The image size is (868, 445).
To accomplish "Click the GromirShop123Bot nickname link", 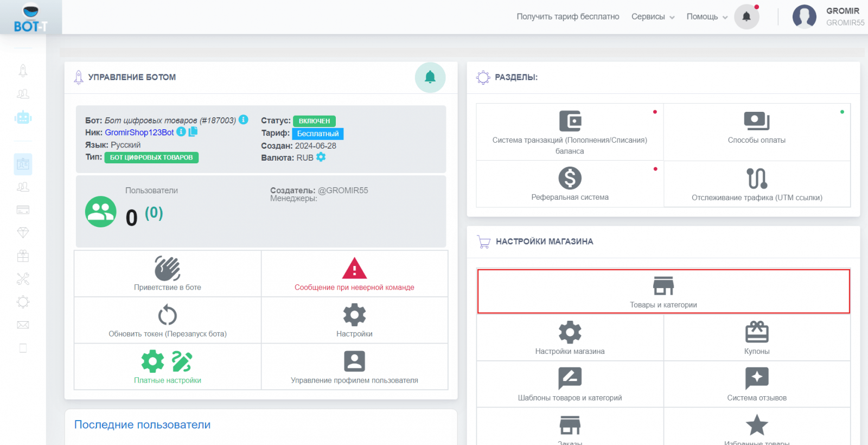I will click(139, 132).
